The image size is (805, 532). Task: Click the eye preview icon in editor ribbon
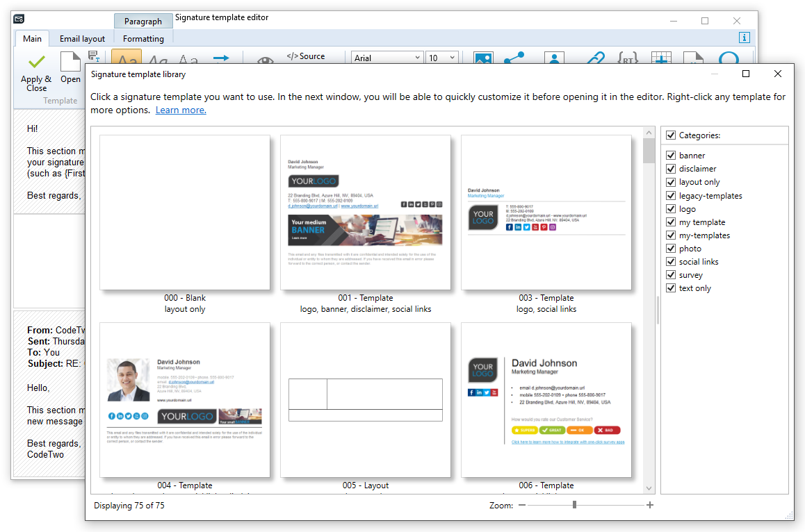(265, 60)
